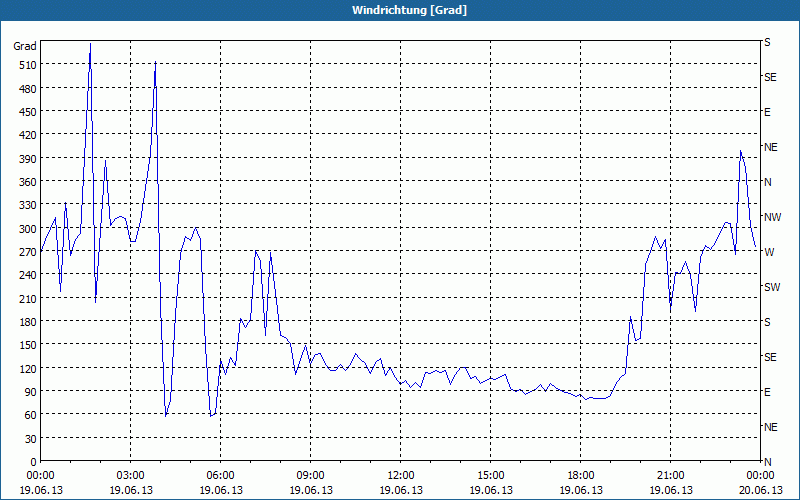
Task: Select the W compass label on the right axis
Action: point(769,252)
